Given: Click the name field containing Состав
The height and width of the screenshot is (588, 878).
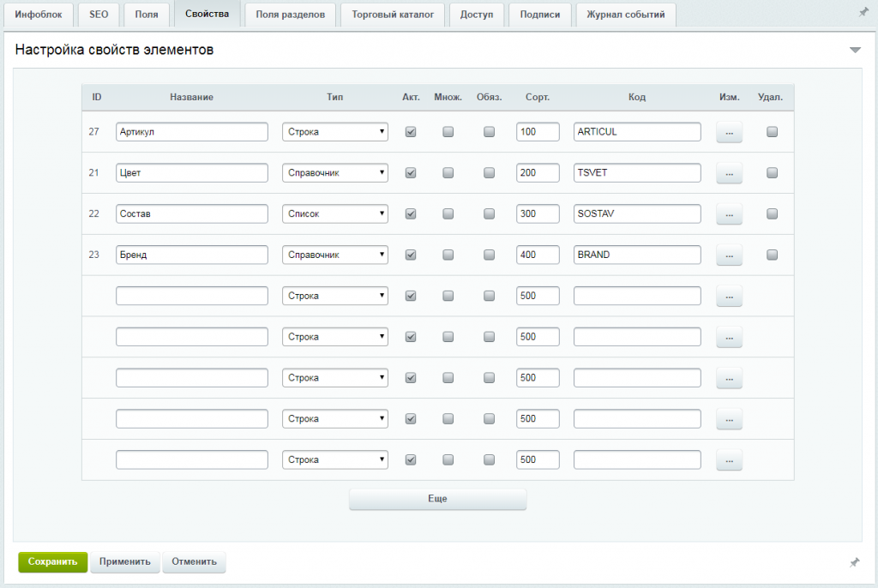Looking at the screenshot, I should [192, 214].
